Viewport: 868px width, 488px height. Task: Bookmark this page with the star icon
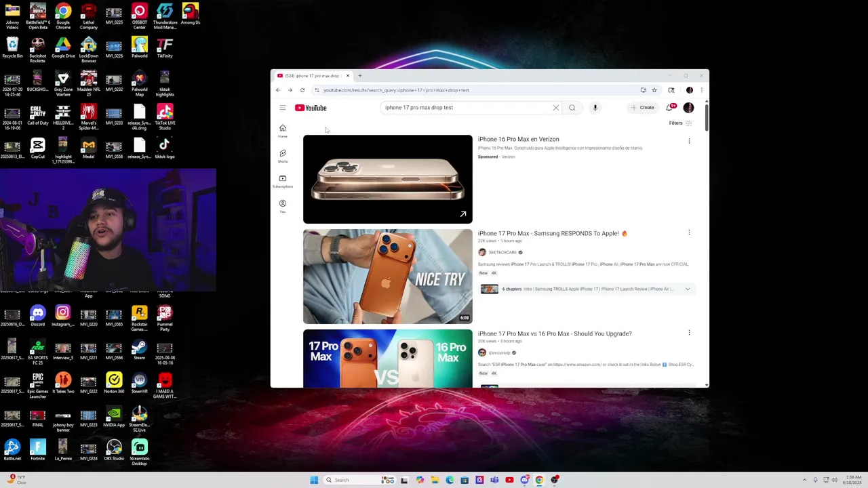coord(654,90)
